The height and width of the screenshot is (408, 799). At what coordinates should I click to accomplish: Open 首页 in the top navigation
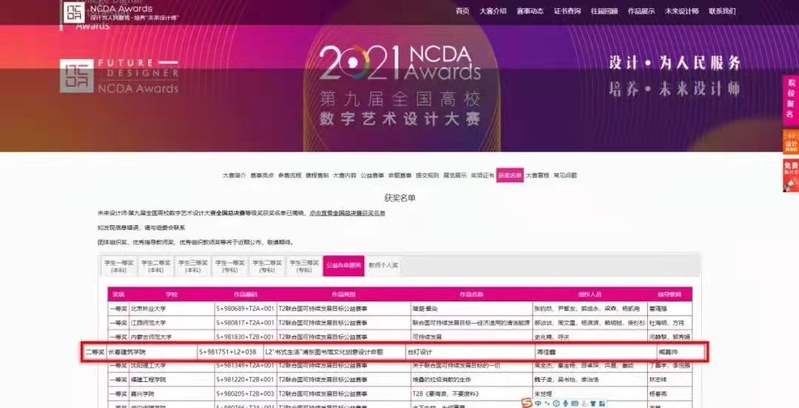click(462, 11)
